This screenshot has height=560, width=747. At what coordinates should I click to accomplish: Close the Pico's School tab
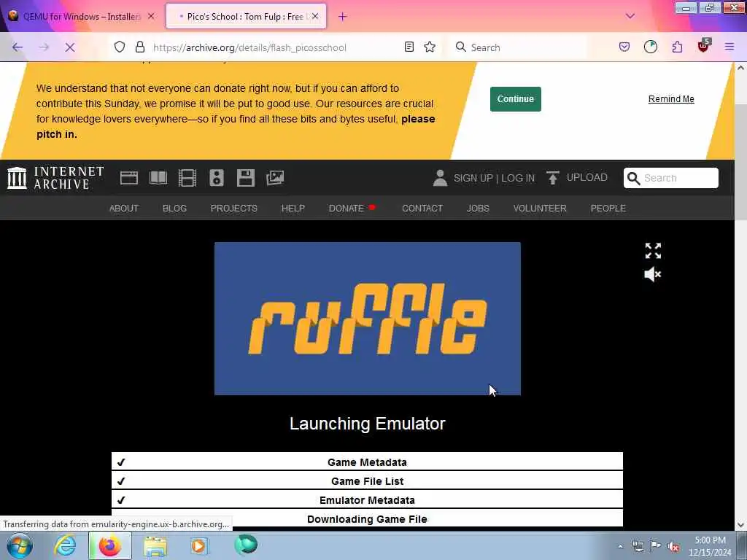click(x=315, y=16)
